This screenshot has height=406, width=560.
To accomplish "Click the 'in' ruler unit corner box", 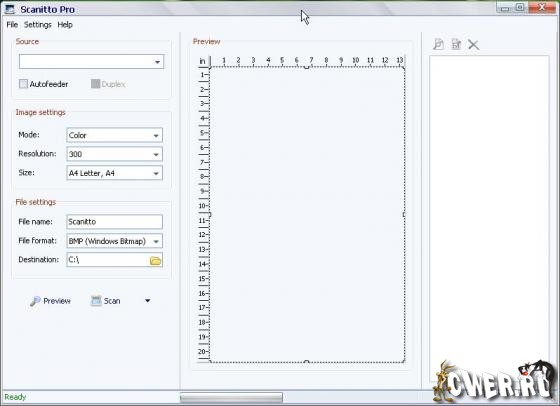I will [x=203, y=61].
